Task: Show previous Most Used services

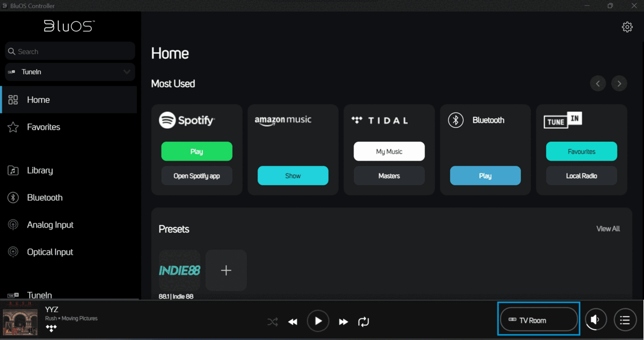Action: coord(598,84)
